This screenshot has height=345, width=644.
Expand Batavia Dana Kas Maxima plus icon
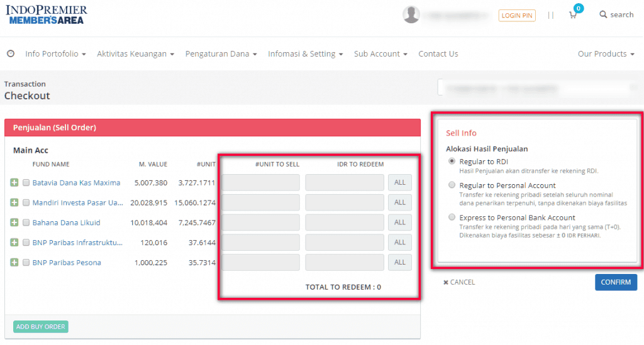[x=14, y=183]
